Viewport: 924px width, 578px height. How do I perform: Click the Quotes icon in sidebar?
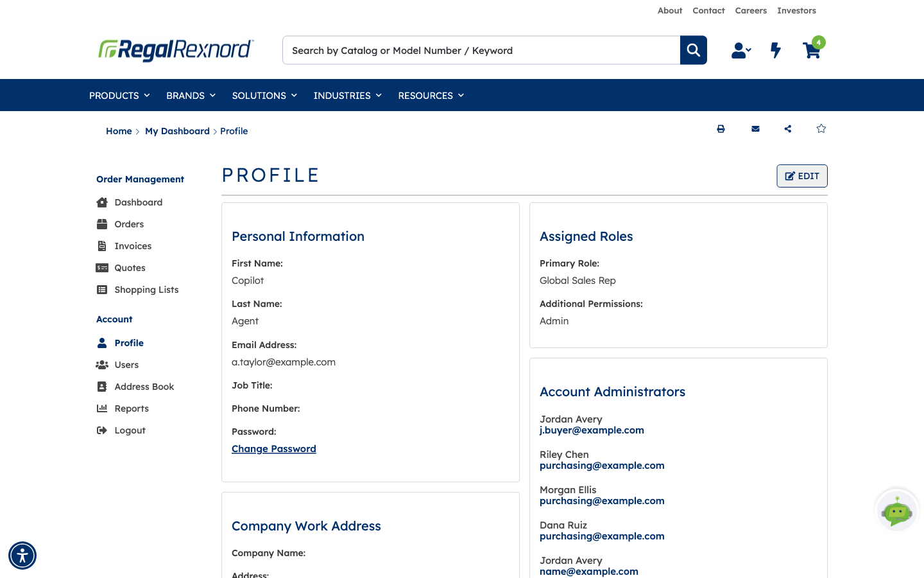pos(102,268)
